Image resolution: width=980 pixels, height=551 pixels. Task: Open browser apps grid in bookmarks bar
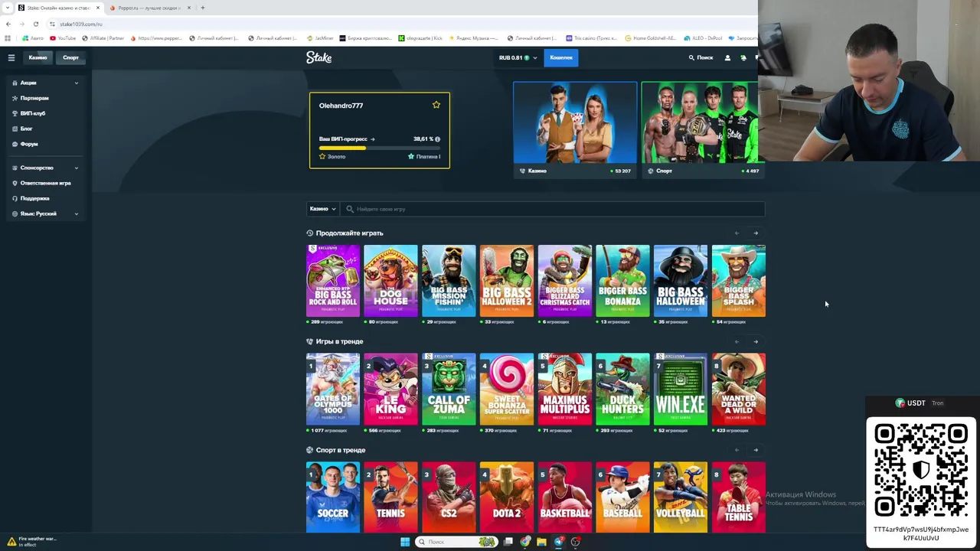pos(8,37)
